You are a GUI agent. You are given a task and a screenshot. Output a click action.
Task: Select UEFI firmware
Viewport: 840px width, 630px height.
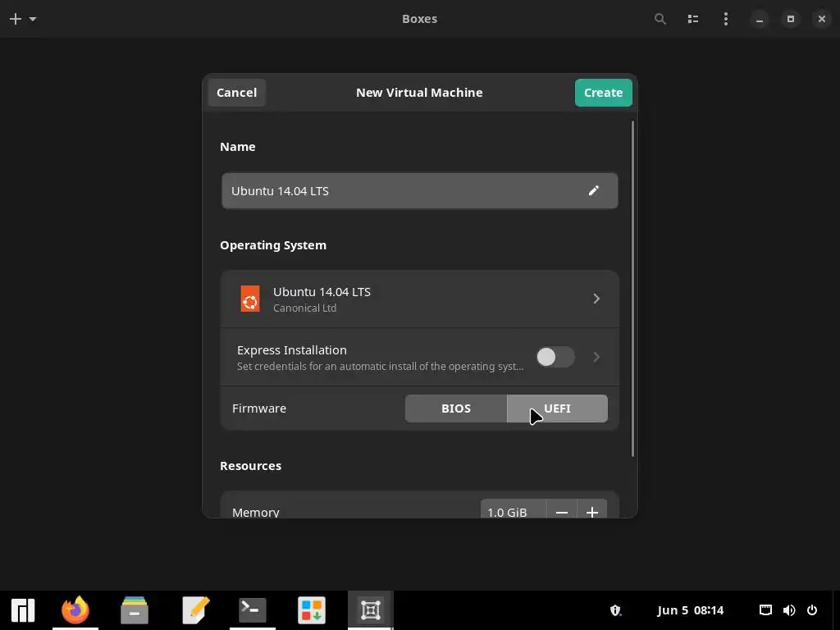pyautogui.click(x=557, y=409)
